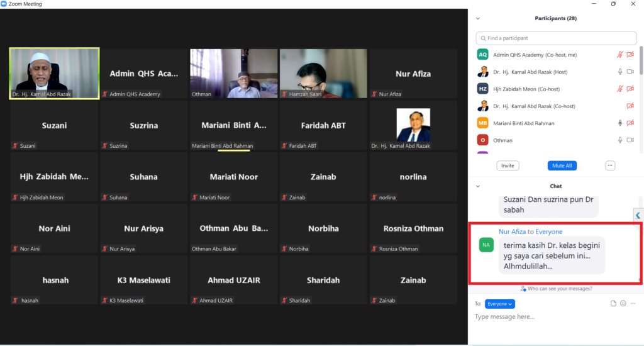Select the Rosniza Othman tile
Image resolution: width=644 pixels, height=346 pixels.
(x=413, y=228)
